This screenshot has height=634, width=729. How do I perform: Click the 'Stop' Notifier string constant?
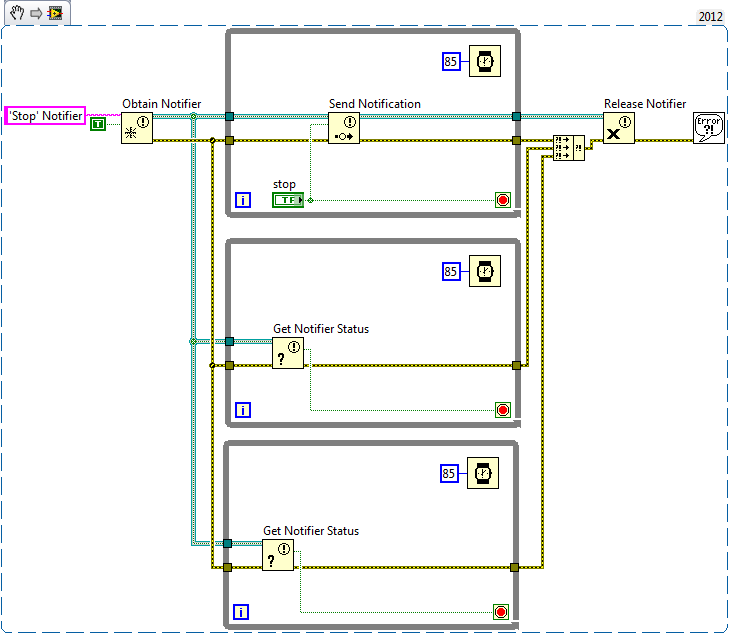[46, 116]
